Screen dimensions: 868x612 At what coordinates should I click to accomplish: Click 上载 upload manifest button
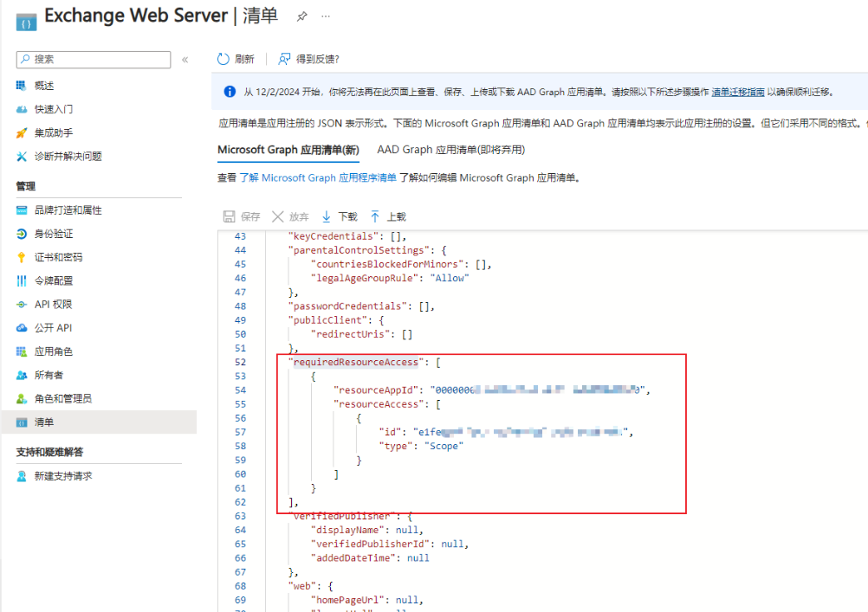[x=387, y=216]
